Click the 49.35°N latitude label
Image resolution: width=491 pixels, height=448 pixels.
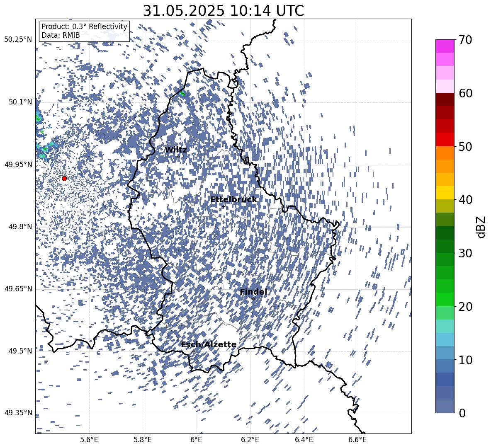point(18,413)
